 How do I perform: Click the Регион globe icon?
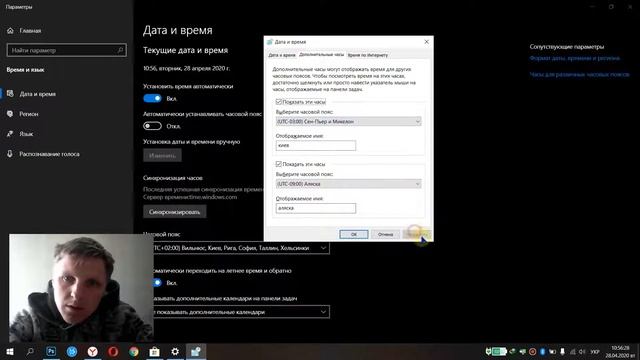pos(10,114)
